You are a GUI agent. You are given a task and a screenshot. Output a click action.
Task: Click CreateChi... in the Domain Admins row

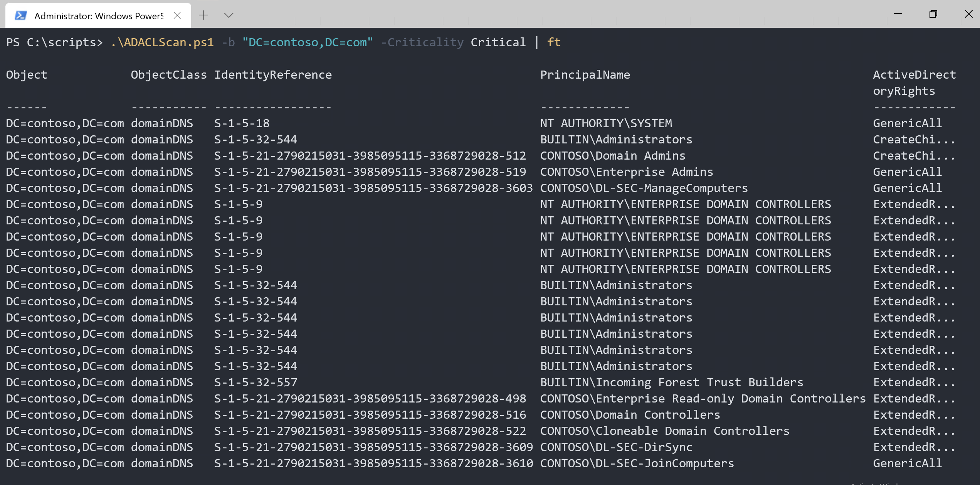[914, 155]
